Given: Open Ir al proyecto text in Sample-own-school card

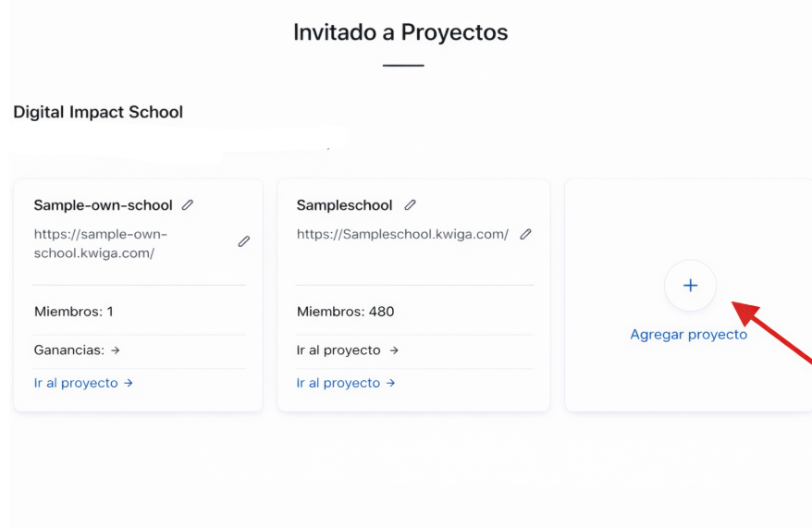Looking at the screenshot, I should pos(76,383).
